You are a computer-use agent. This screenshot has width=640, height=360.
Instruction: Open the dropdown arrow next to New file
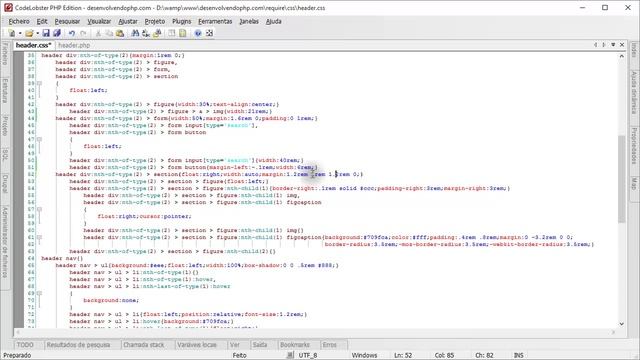pos(20,33)
